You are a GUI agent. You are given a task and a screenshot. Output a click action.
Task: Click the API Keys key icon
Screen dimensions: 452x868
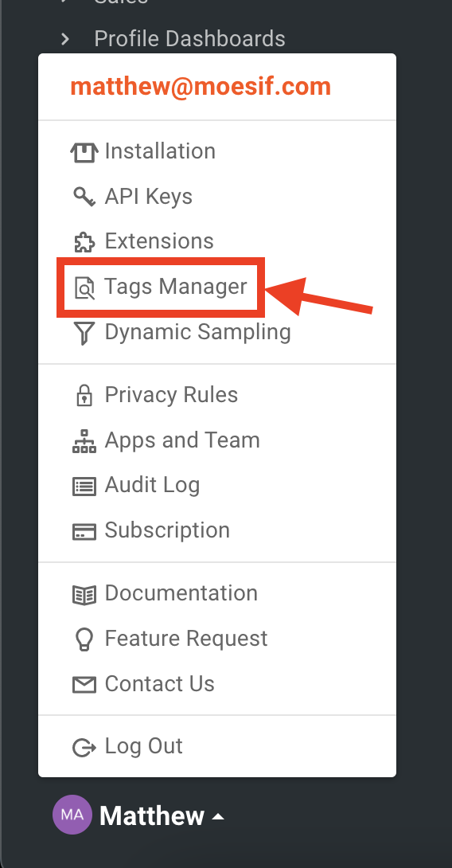pyautogui.click(x=84, y=197)
